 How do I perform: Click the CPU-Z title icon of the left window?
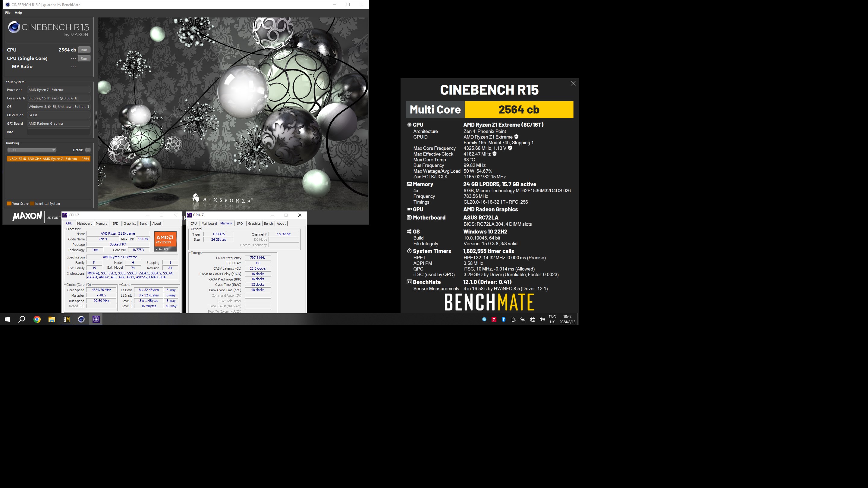[65, 215]
